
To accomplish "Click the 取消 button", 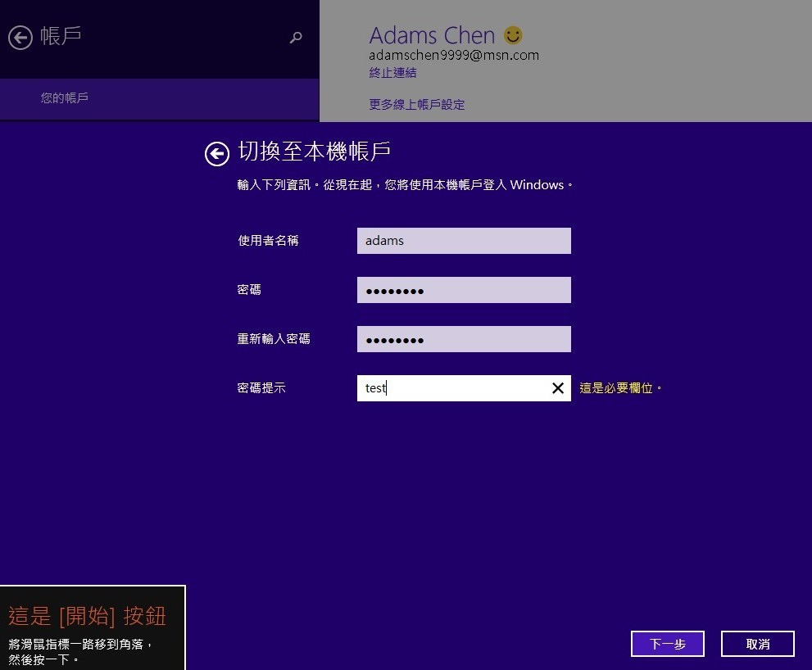I will click(758, 644).
